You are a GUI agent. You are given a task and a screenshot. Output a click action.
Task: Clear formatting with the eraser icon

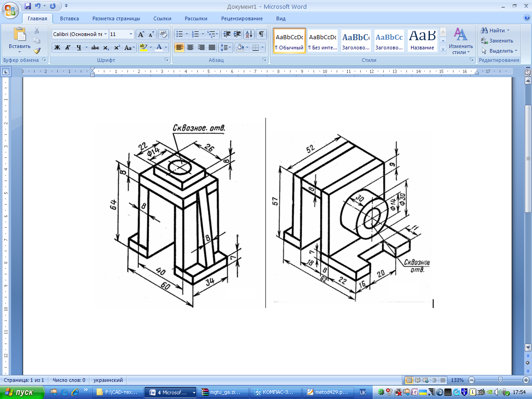(163, 34)
